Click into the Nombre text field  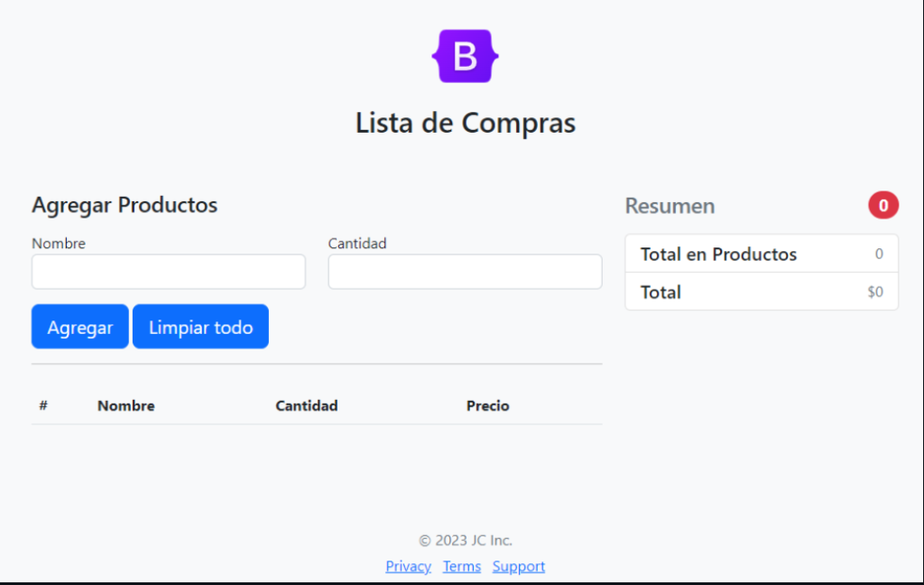point(169,272)
